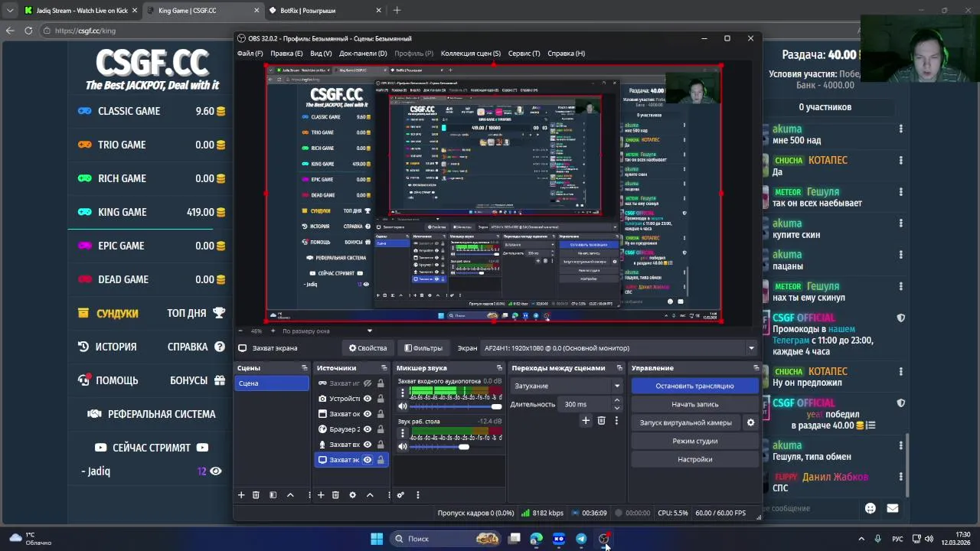This screenshot has width=980, height=551.
Task: Open virtual camera settings gear
Action: (750, 422)
